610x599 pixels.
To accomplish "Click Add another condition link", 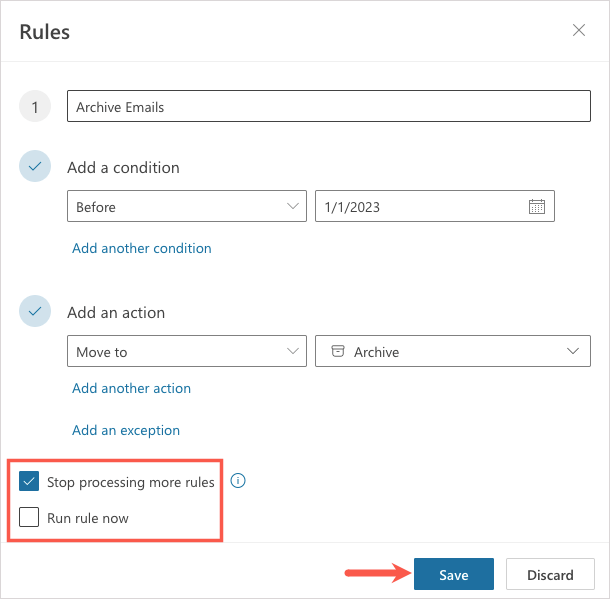I will (x=141, y=248).
